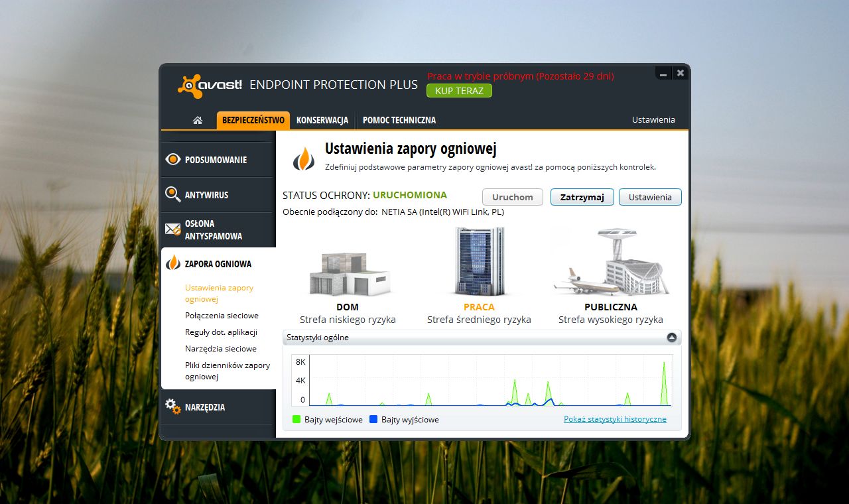Switch to the POMOC TECHNICZNA tab

click(399, 120)
